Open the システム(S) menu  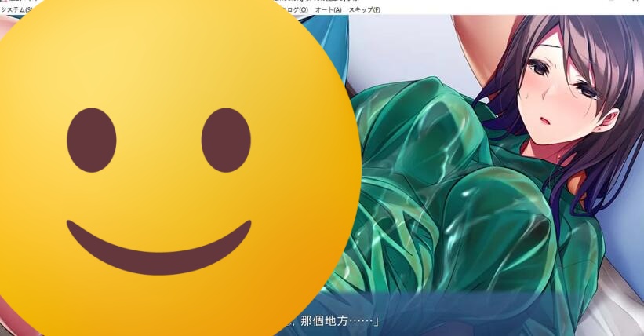[x=17, y=10]
